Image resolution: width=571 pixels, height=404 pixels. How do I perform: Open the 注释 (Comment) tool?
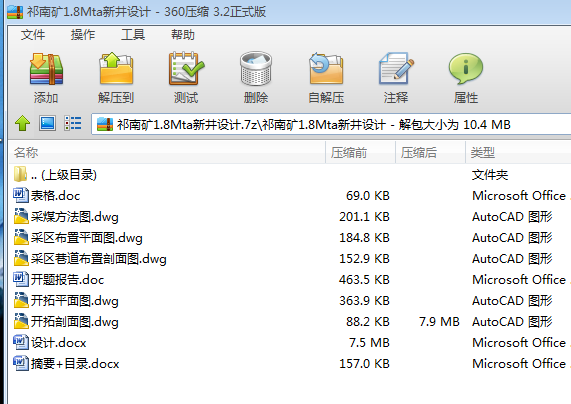tap(396, 69)
